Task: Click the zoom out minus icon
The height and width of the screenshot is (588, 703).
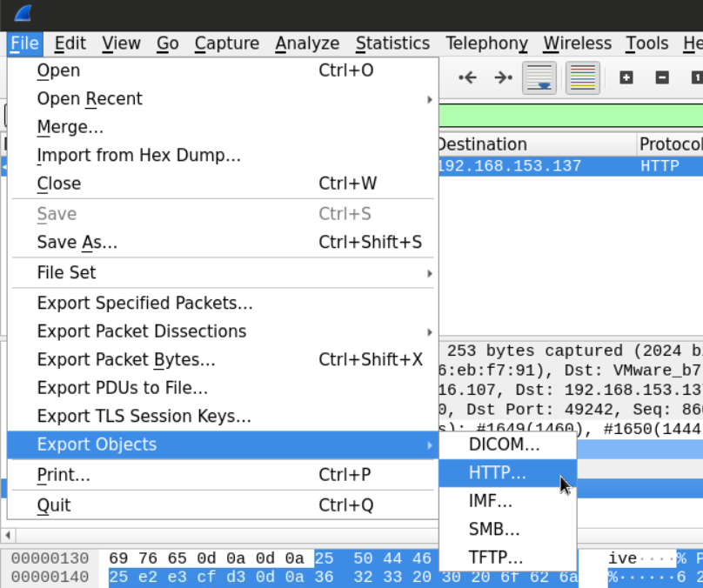Action: 662,77
